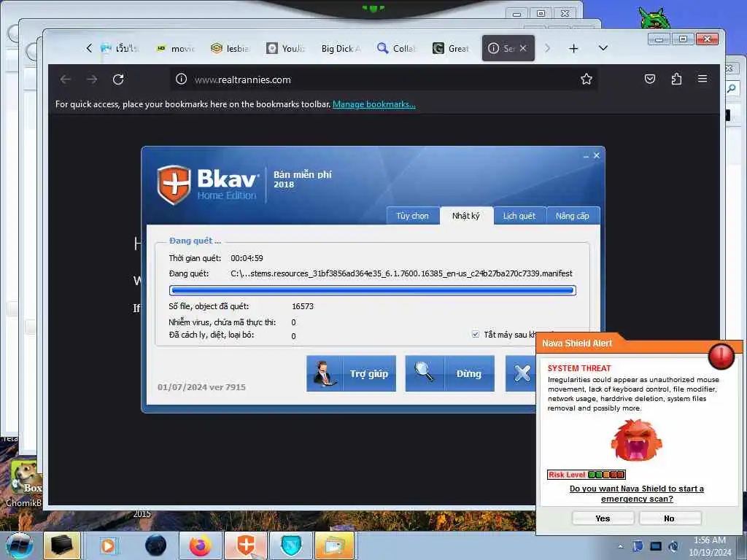
Task: Toggle 'Tắt máy sau khi' checkbox
Action: pyautogui.click(x=476, y=334)
